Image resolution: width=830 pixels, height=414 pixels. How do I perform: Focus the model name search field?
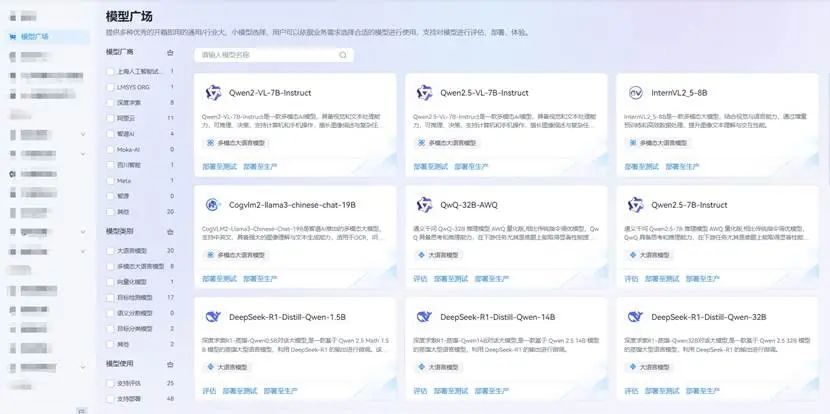274,55
